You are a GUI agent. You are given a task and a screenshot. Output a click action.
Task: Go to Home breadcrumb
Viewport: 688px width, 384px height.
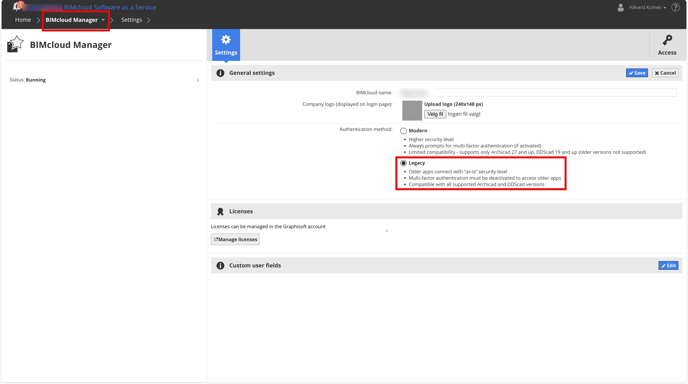click(23, 20)
